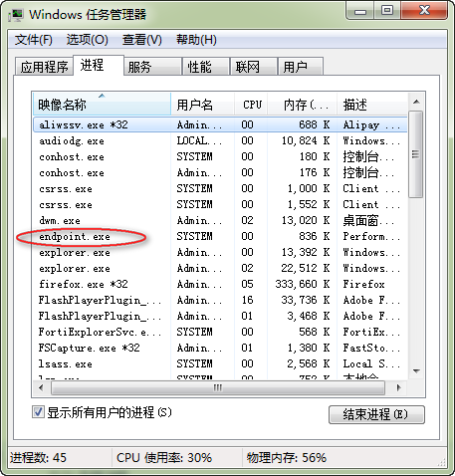
Task: Sort by 描述 column header
Action: [x=372, y=105]
